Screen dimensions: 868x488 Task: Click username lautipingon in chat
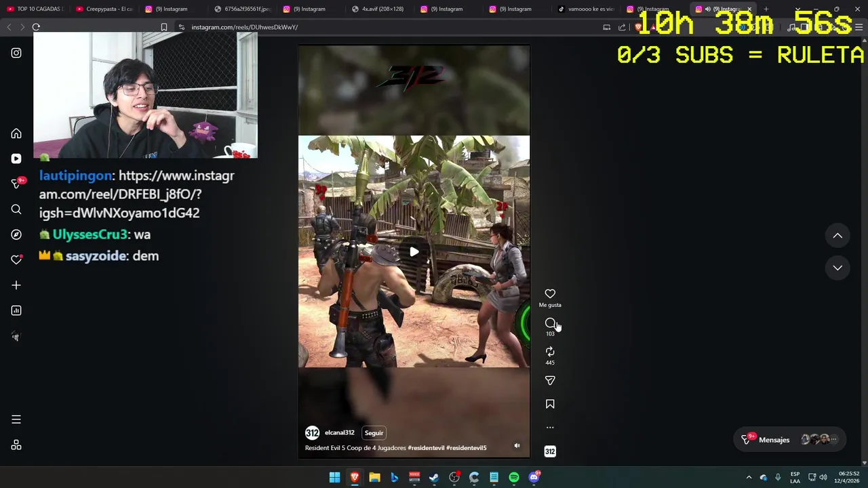point(75,176)
